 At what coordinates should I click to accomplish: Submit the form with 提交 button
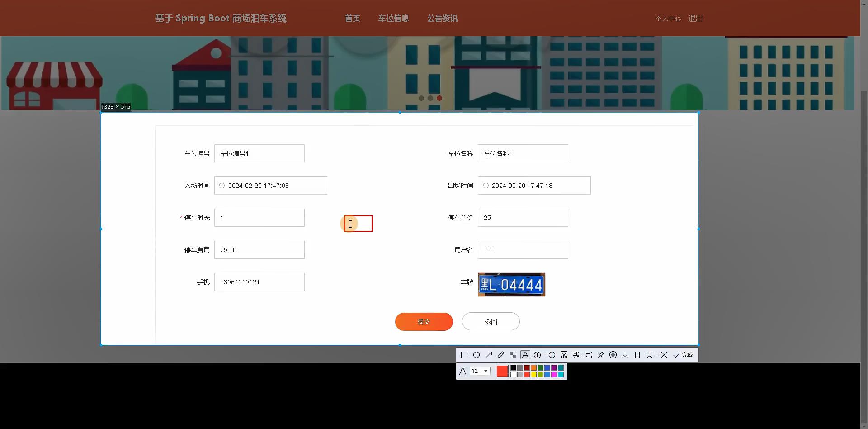[x=424, y=321]
